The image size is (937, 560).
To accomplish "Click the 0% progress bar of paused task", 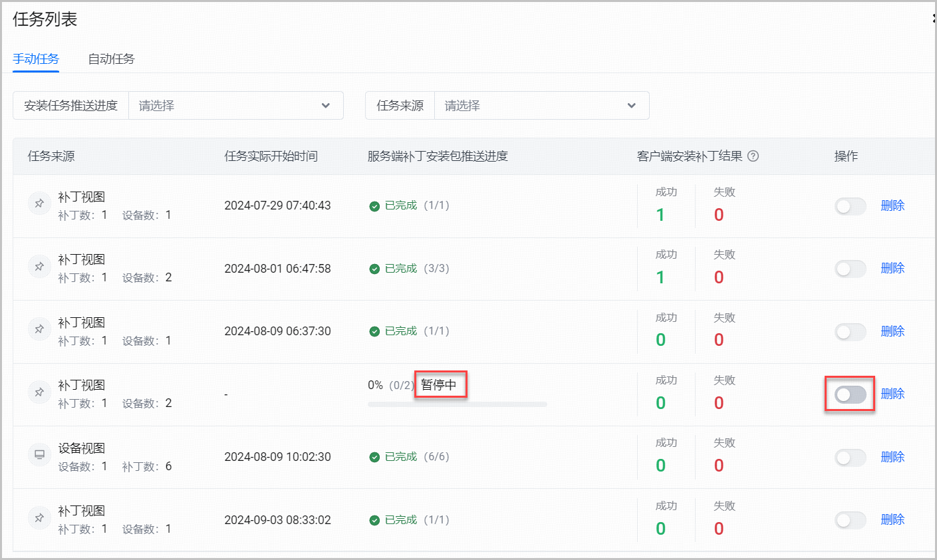I will point(458,404).
